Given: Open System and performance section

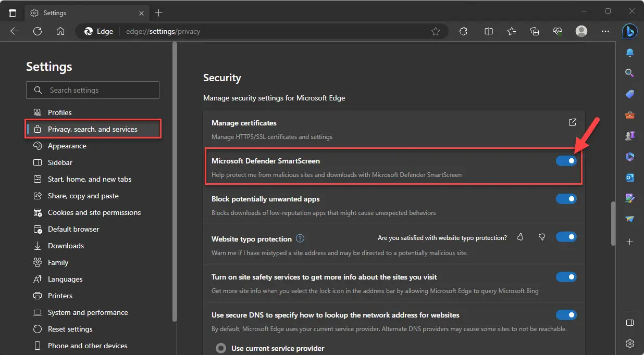Looking at the screenshot, I should pyautogui.click(x=93, y=312).
